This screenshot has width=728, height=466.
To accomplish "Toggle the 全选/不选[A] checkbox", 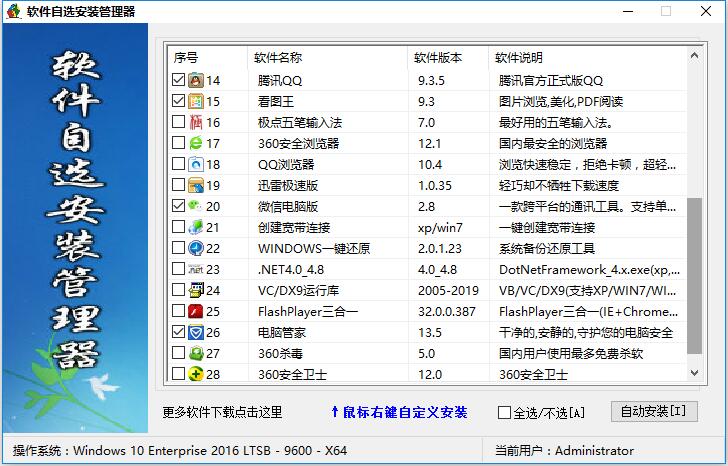I will click(504, 412).
